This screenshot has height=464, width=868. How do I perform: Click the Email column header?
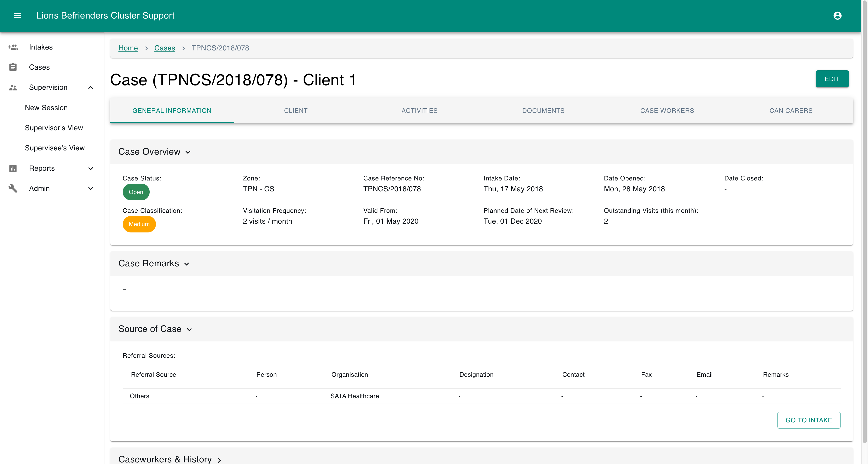point(704,374)
